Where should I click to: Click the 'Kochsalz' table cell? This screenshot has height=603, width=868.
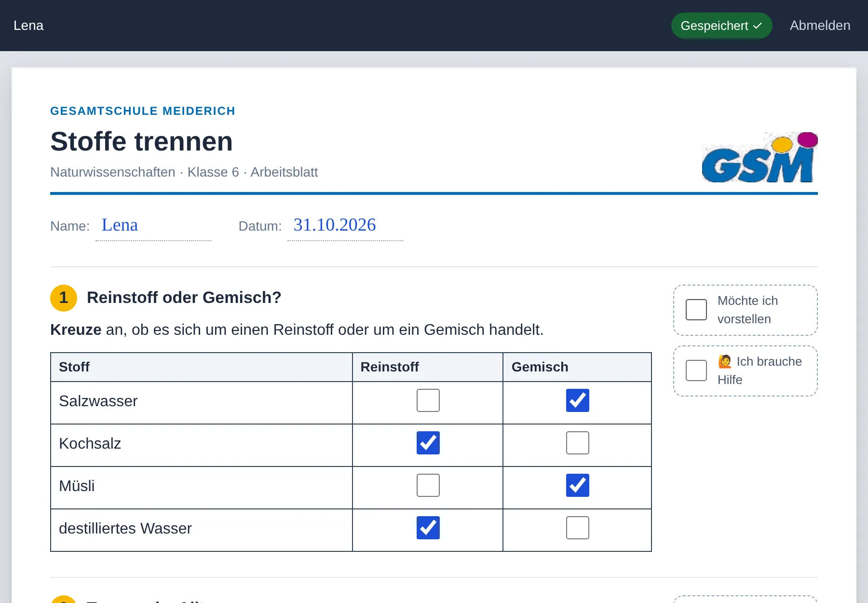pos(202,445)
